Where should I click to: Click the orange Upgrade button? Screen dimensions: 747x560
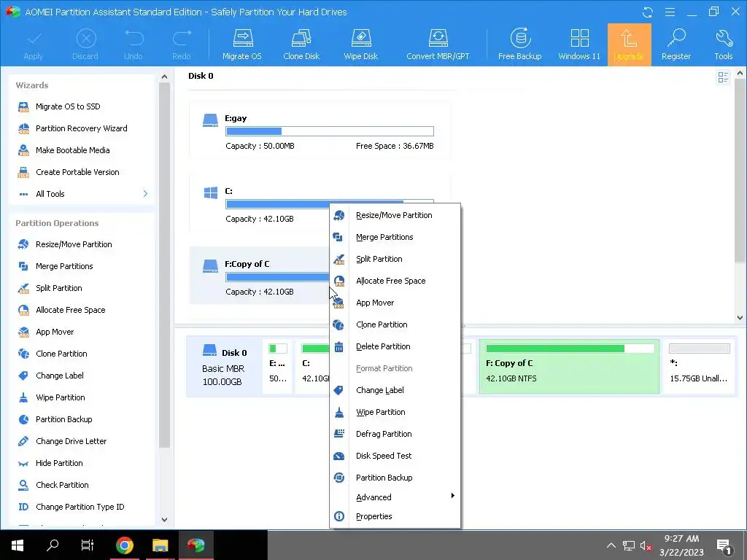click(629, 44)
